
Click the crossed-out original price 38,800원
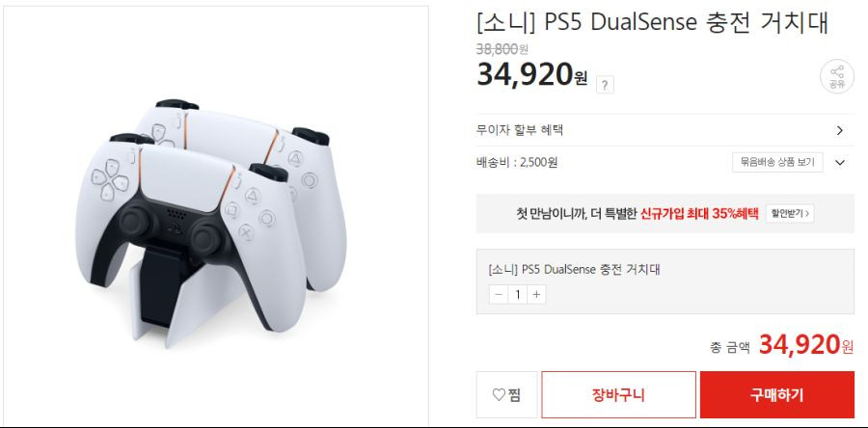tap(502, 49)
